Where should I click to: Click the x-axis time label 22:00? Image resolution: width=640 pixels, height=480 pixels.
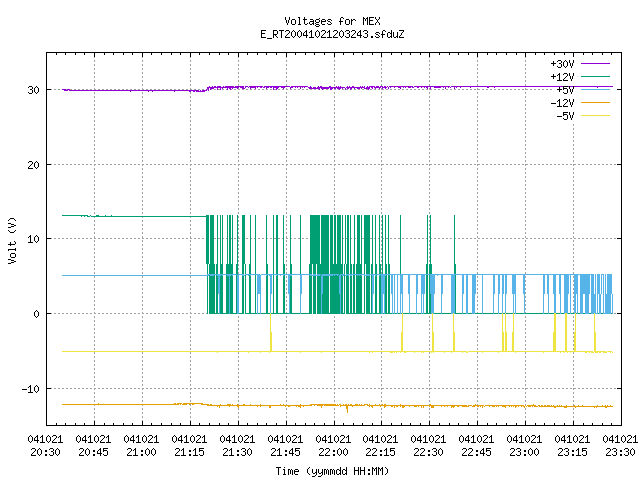point(333,452)
